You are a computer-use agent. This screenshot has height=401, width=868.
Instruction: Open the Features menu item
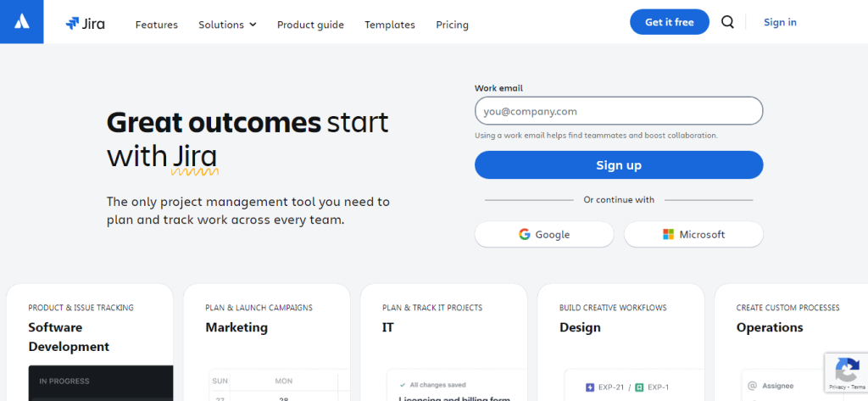click(157, 25)
